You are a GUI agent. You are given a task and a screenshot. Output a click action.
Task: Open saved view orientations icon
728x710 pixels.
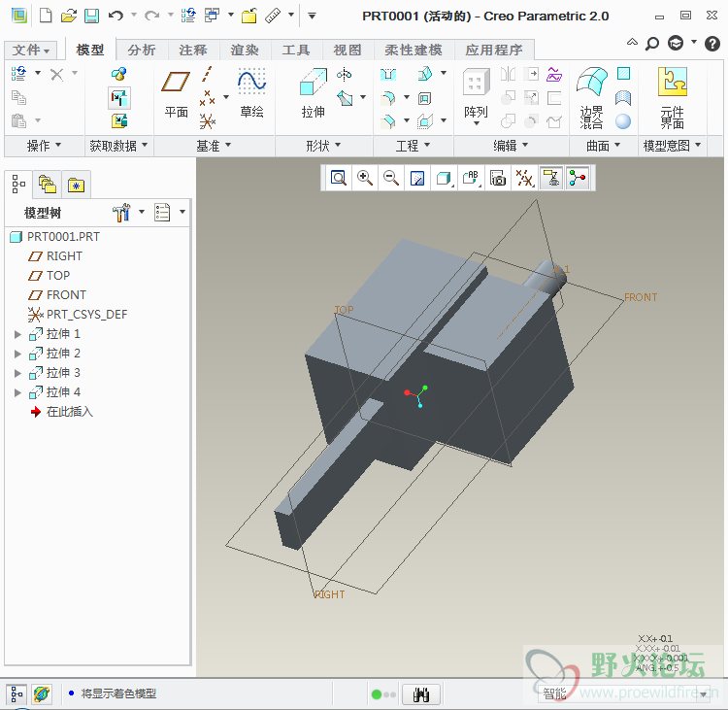coord(471,178)
